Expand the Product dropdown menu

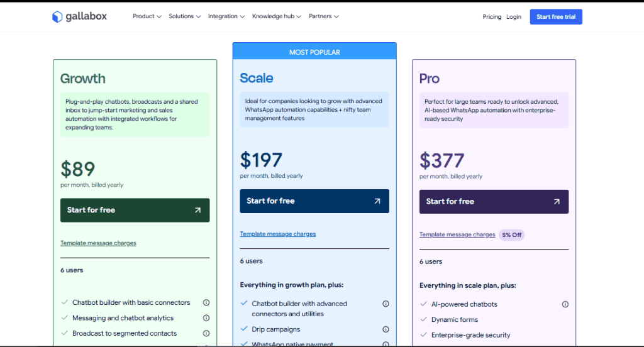pos(147,16)
